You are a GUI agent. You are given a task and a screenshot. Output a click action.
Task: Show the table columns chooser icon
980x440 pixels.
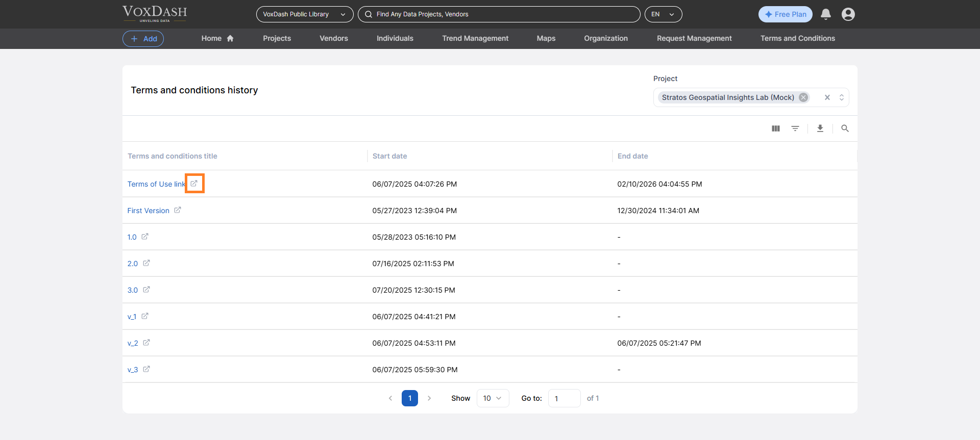click(776, 128)
